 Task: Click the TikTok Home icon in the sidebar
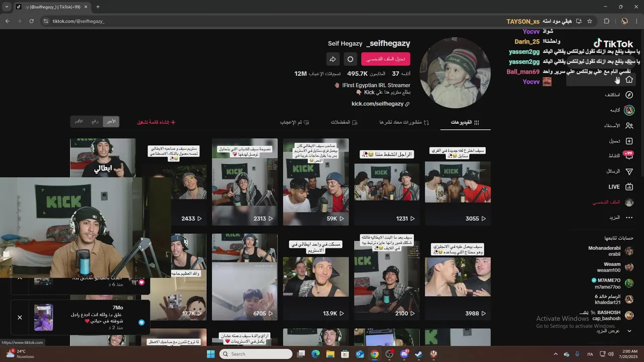coord(629,79)
